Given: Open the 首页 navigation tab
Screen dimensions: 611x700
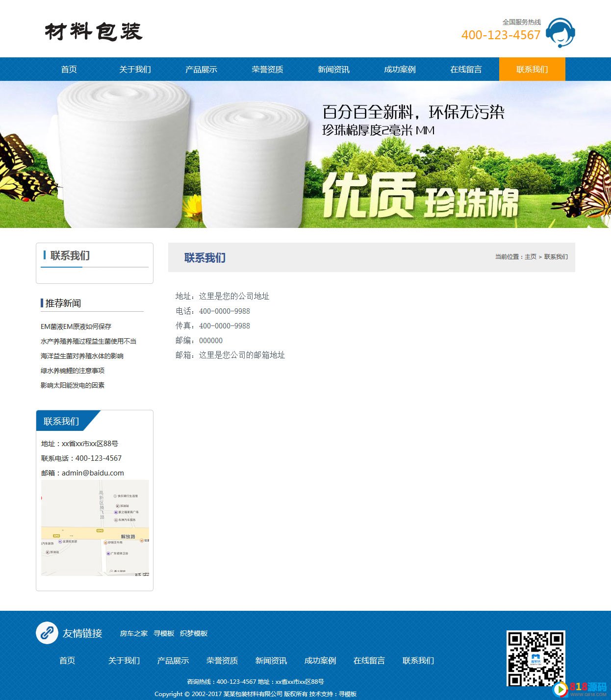Looking at the screenshot, I should [69, 69].
